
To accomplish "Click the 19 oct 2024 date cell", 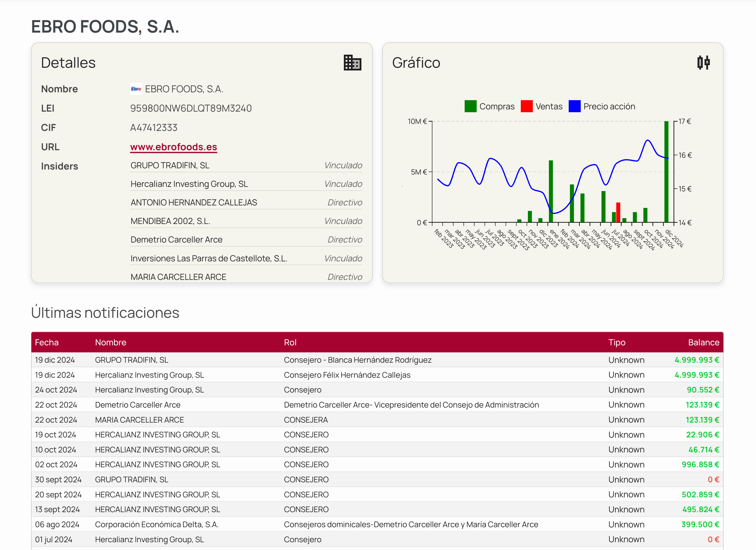I will (x=55, y=435).
